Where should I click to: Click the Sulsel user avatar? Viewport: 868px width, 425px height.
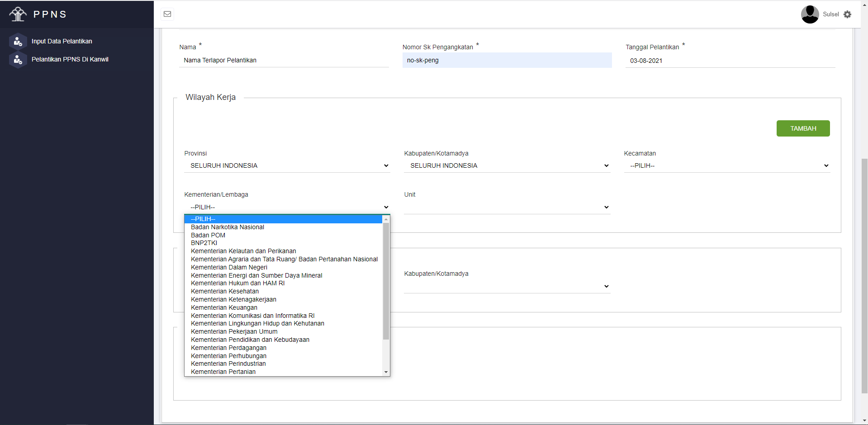coord(810,14)
